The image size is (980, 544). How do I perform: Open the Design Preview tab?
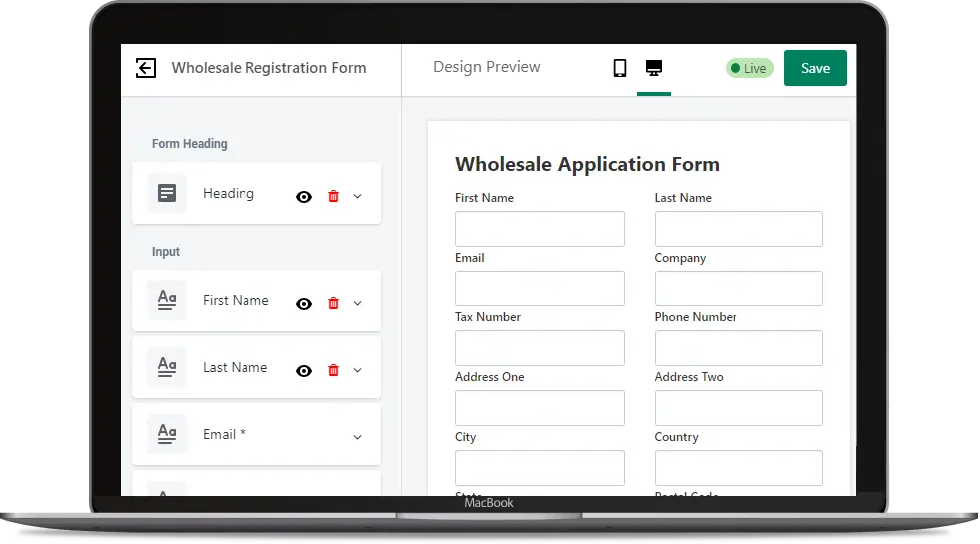[486, 67]
